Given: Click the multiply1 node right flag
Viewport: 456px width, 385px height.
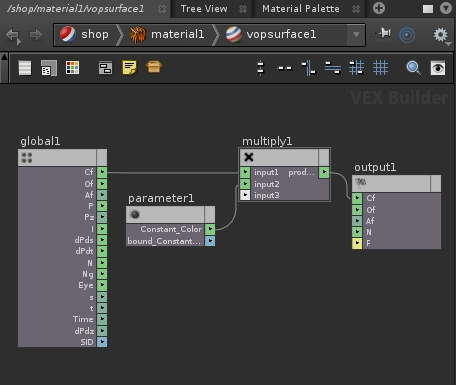Looking at the screenshot, I should tap(324, 157).
